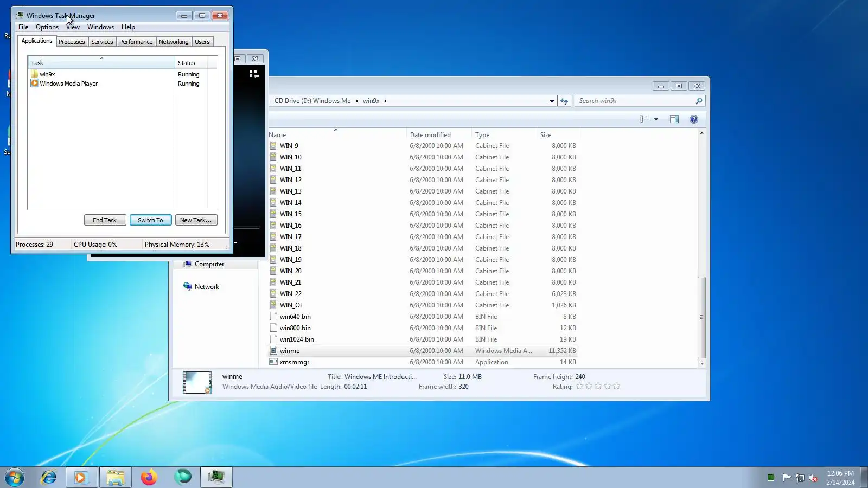868x488 pixels.
Task: Click the Switch To button
Action: click(x=150, y=220)
